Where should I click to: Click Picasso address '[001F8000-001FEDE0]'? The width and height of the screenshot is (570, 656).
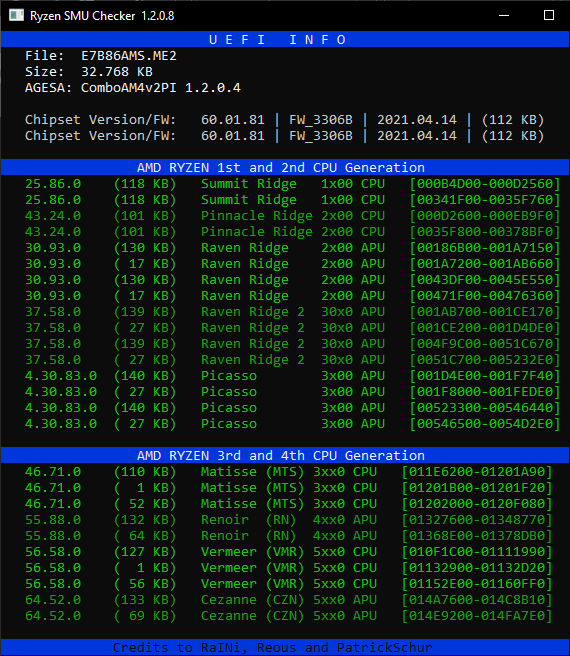pos(484,392)
